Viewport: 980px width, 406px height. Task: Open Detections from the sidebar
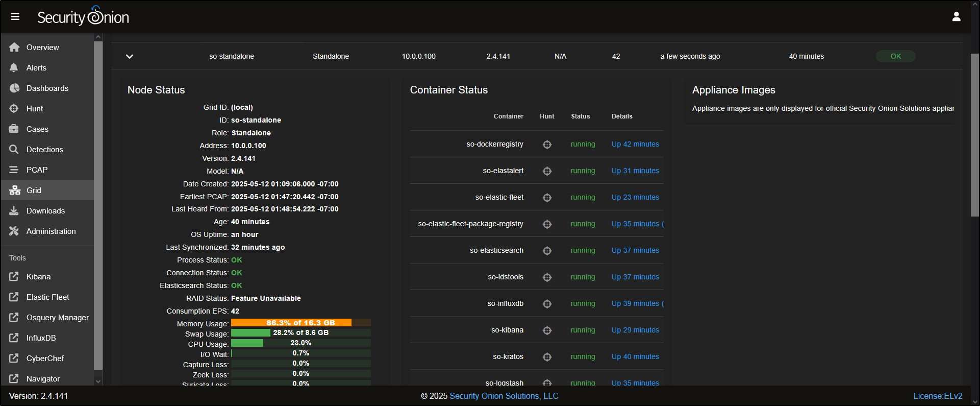tap(44, 150)
